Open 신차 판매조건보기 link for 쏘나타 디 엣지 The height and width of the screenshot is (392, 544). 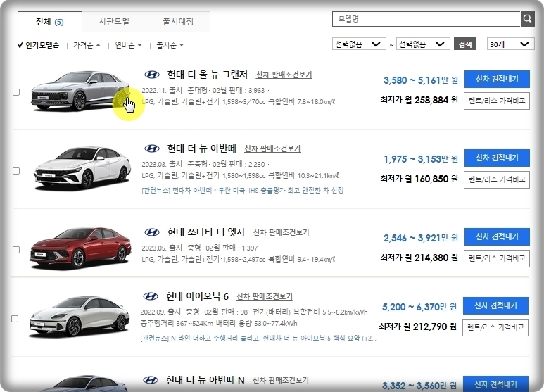coord(281,232)
